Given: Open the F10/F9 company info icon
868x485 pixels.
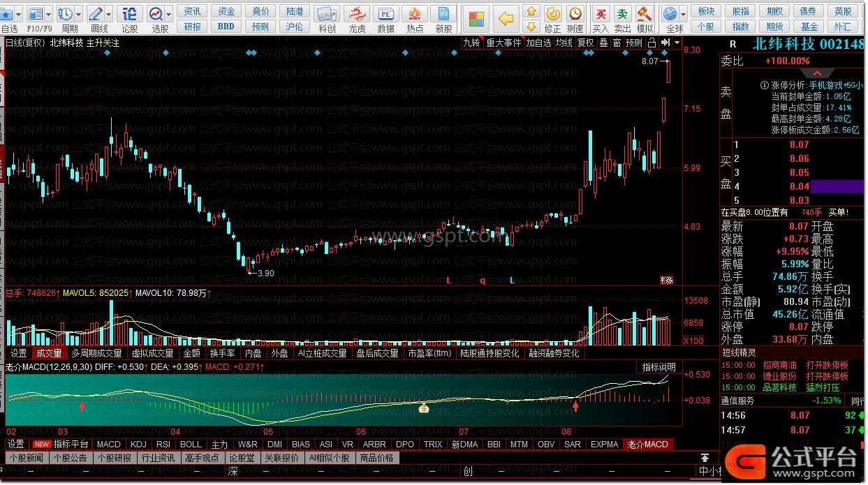Looking at the screenshot, I should 35,13.
